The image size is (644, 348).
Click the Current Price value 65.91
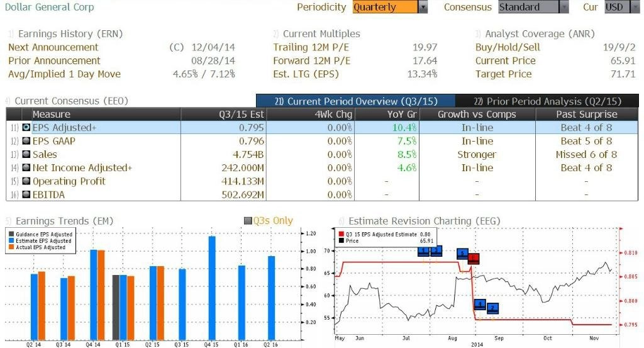623,61
